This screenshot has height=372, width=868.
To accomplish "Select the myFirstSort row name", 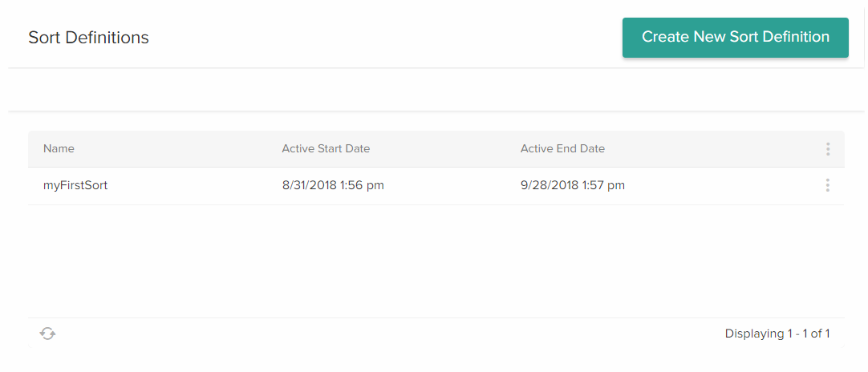I will [x=75, y=185].
